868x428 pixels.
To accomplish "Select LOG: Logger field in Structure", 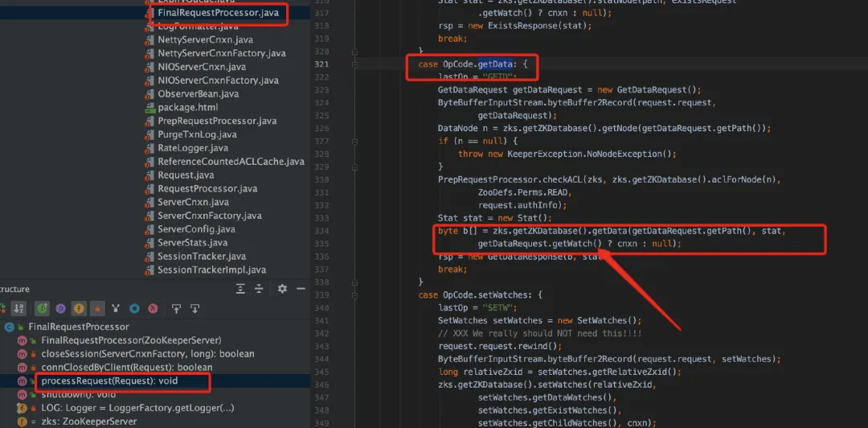I will tap(138, 408).
